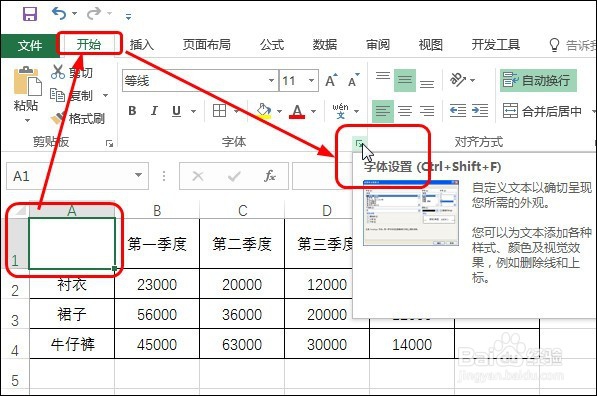This screenshot has width=597, height=396.
Task: Open the 页面布局 ribbon tab
Action: click(x=206, y=45)
